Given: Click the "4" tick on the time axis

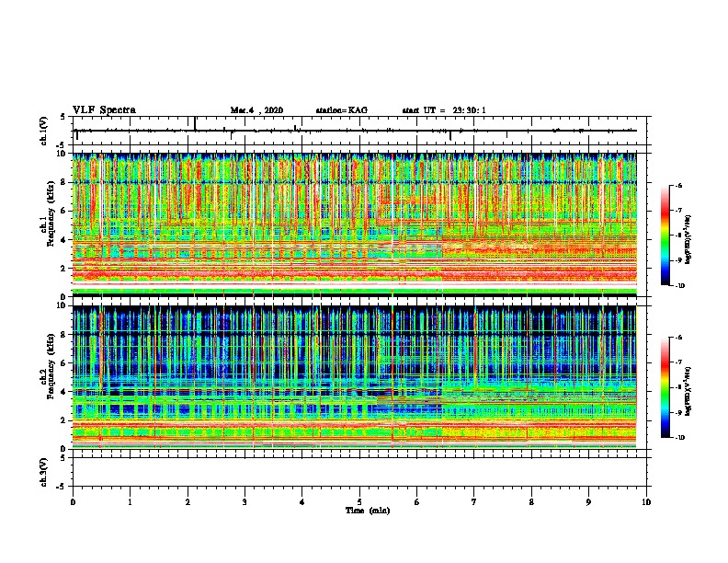Looking at the screenshot, I should point(302,502).
